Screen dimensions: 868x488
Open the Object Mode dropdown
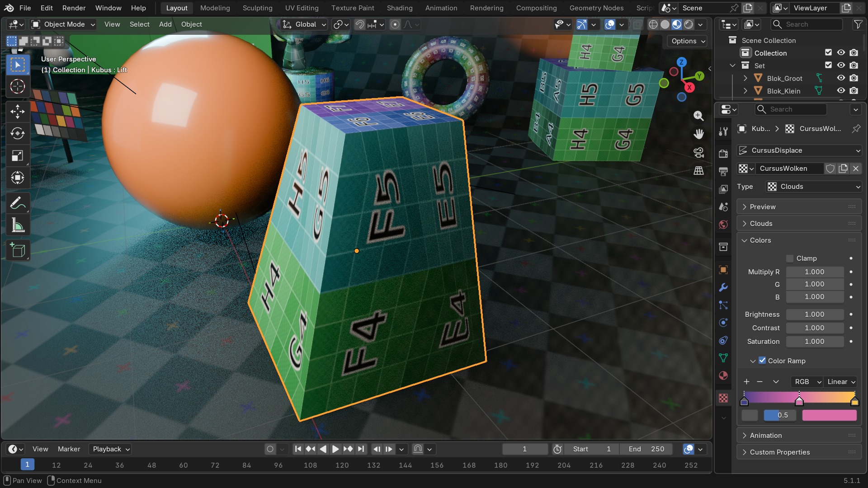(x=64, y=24)
